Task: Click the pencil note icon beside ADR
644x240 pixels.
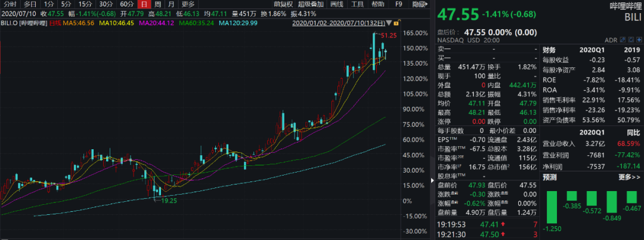Action: pos(622,40)
